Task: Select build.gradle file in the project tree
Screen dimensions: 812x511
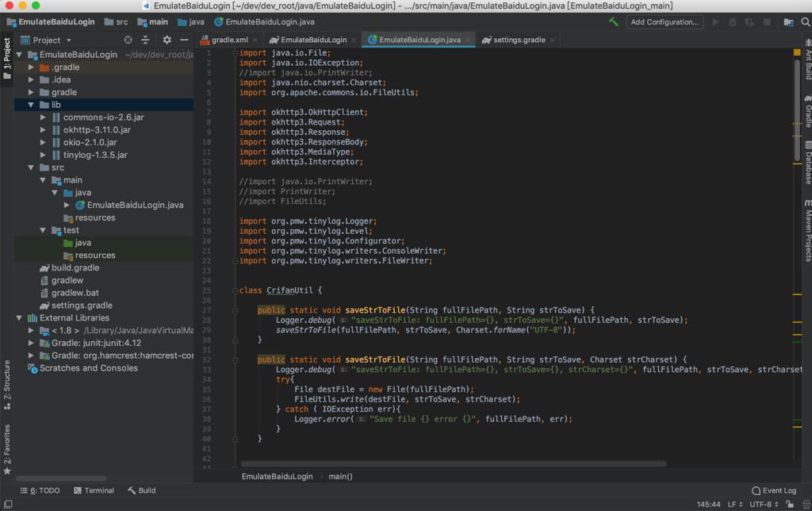Action: pos(75,268)
